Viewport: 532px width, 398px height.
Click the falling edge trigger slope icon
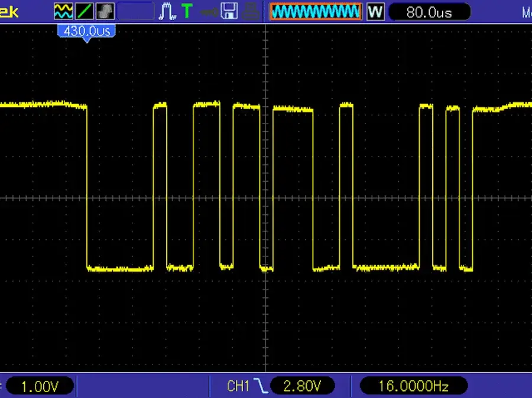[x=261, y=386]
